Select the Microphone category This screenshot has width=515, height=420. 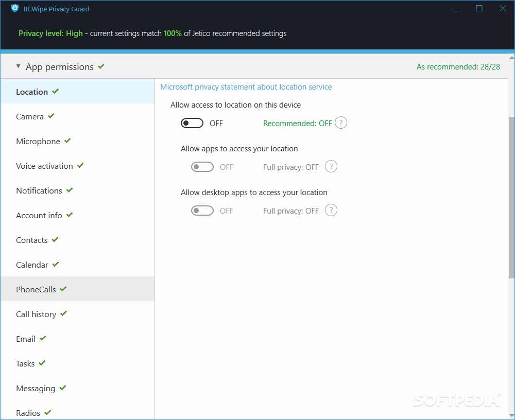coord(78,141)
